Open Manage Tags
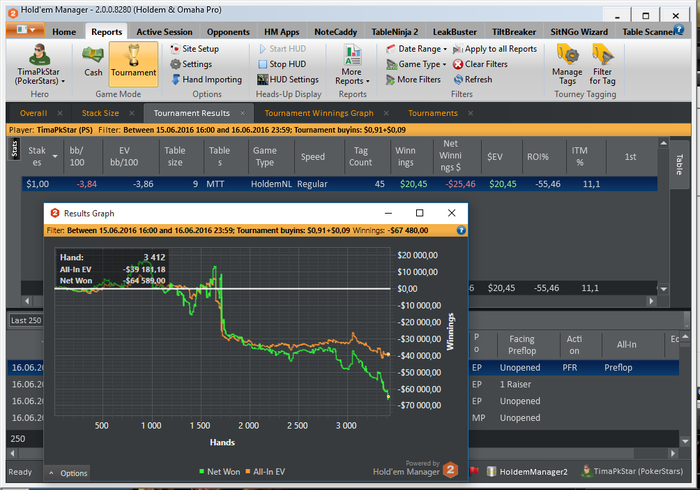This screenshot has width=700, height=490. click(567, 65)
